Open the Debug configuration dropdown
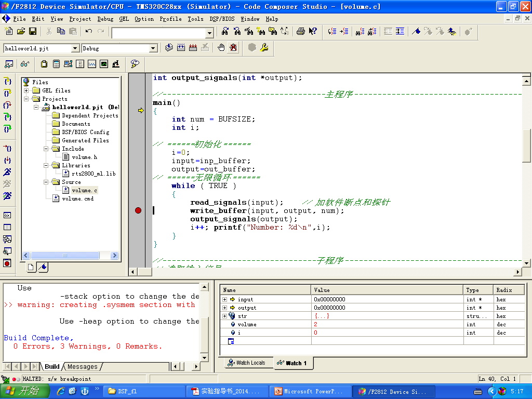The image size is (532, 399). click(x=153, y=48)
